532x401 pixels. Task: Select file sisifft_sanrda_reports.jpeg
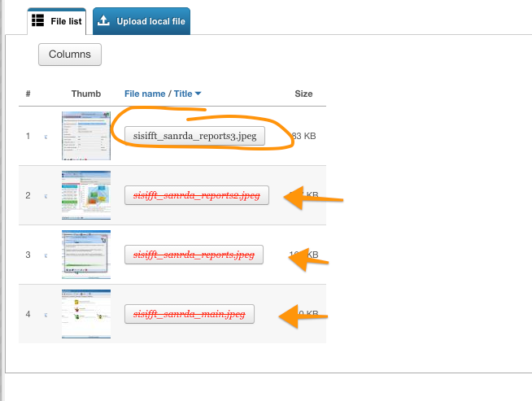[194, 255]
